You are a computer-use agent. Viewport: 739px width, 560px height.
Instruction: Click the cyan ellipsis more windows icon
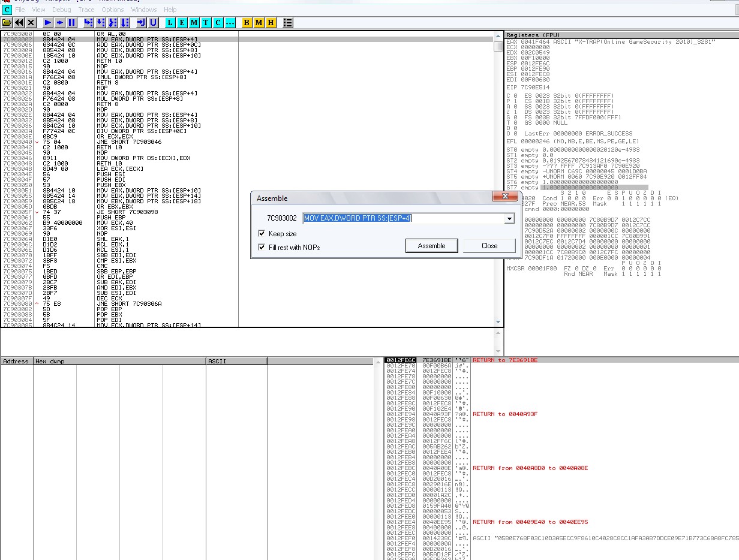(x=230, y=23)
